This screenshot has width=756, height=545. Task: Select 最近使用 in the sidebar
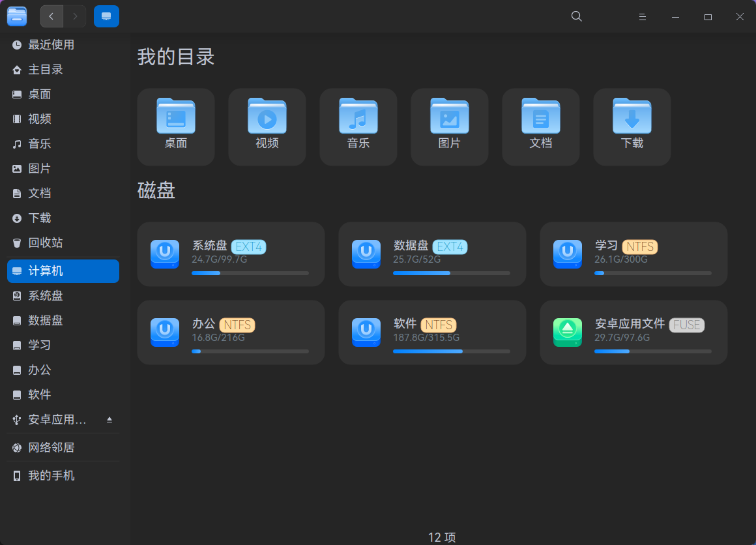(x=63, y=45)
